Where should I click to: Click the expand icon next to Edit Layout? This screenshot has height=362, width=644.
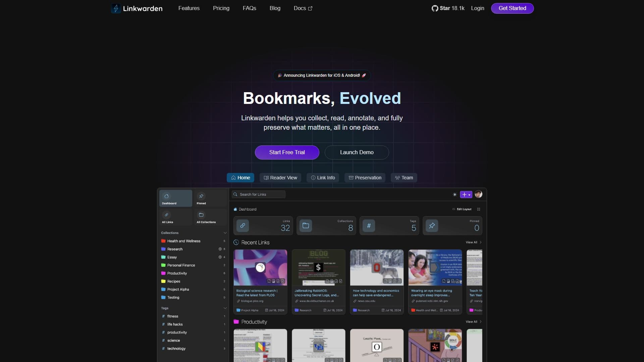tap(479, 209)
